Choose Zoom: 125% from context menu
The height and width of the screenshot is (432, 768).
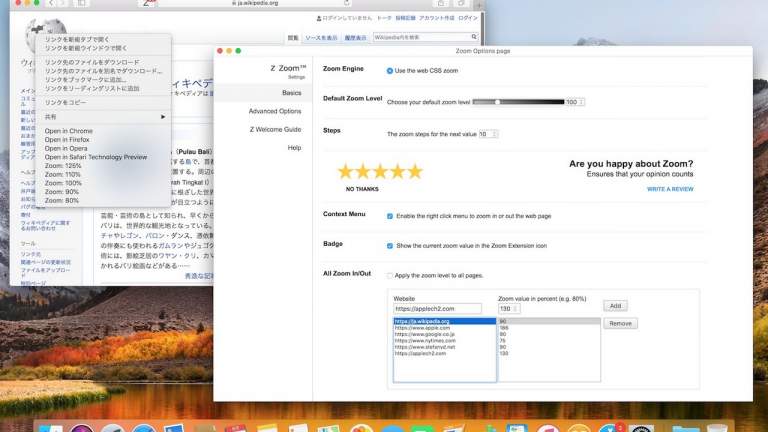[63, 166]
